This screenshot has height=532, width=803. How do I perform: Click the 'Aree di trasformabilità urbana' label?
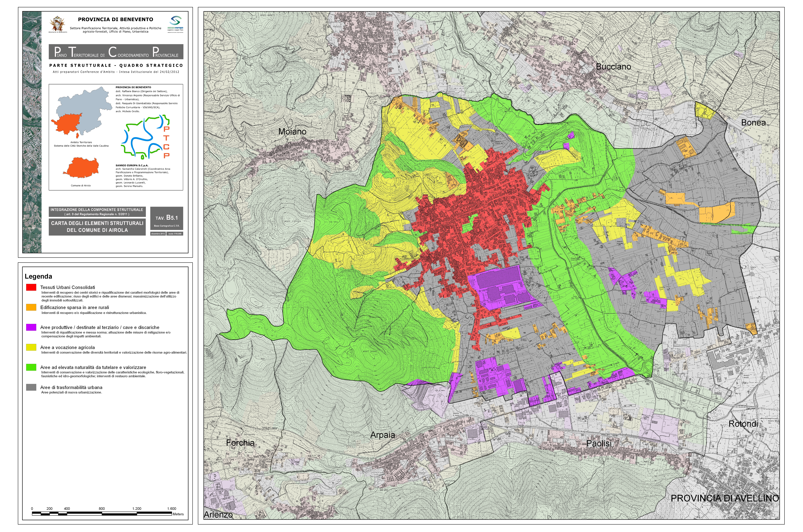click(71, 388)
